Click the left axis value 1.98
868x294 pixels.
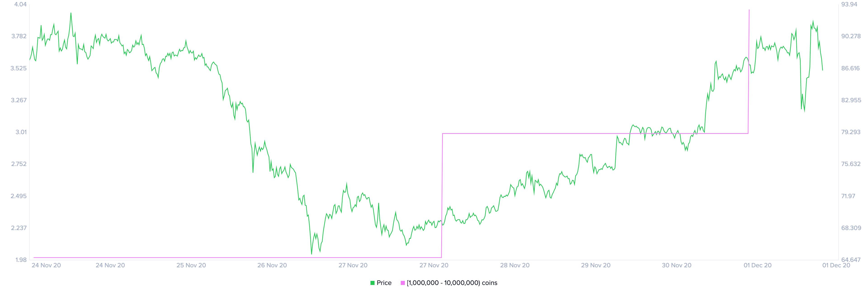point(21,260)
